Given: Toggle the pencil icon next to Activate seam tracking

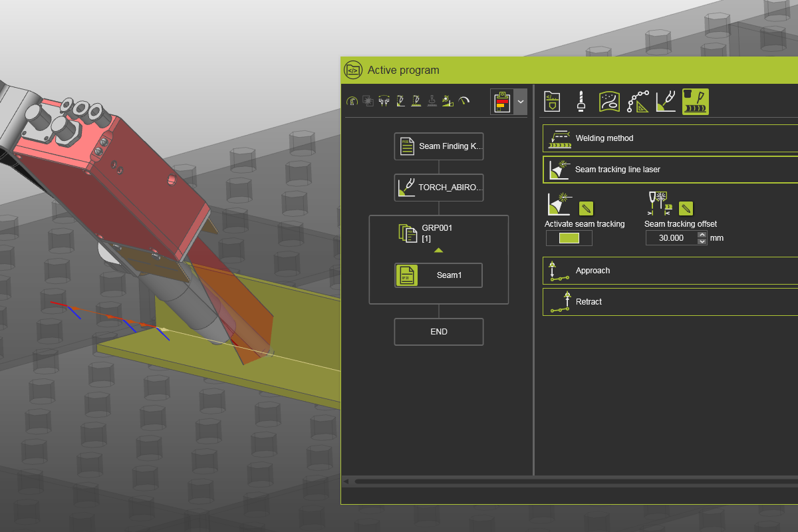Looking at the screenshot, I should 586,208.
